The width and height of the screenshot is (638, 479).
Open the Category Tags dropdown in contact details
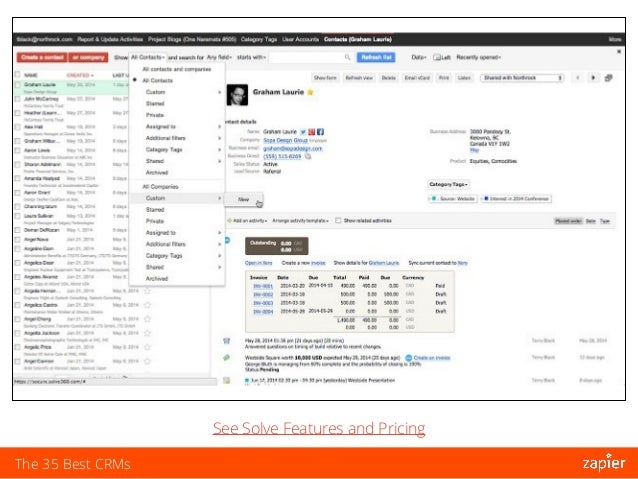click(448, 184)
